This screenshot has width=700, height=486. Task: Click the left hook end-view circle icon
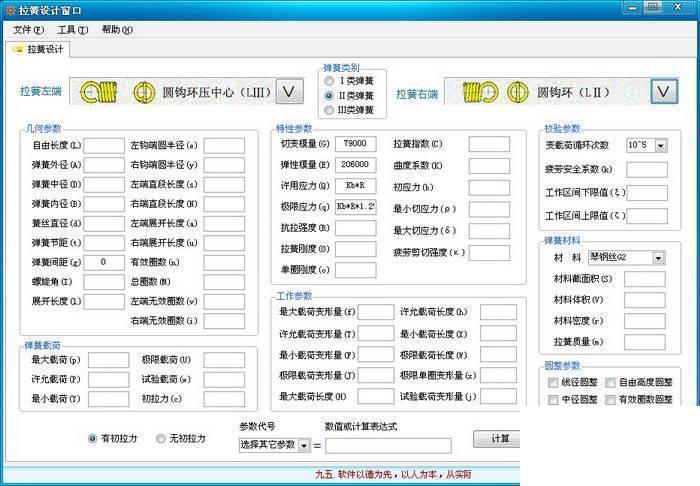144,92
